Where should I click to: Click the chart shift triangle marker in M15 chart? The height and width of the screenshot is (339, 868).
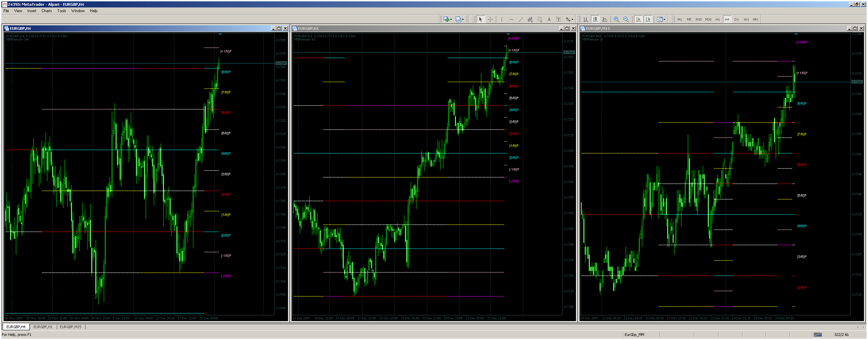pos(796,34)
